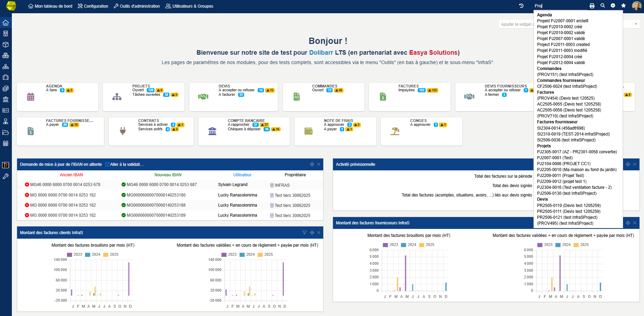The height and width of the screenshot is (316, 644).
Task: Open the Bank building icon in sidebar
Action: (x=6, y=99)
